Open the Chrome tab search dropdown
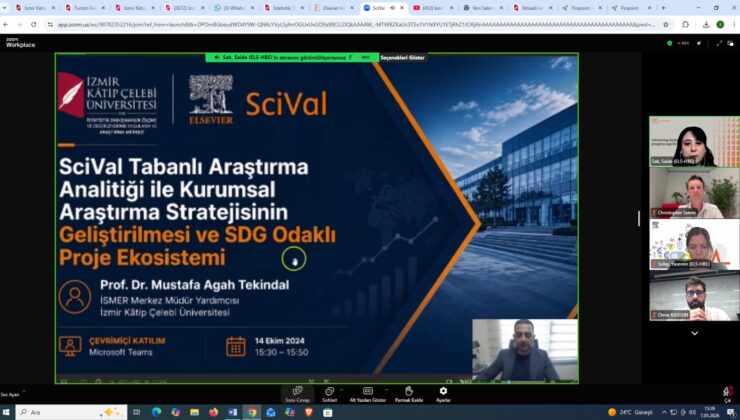740x420 pixels. tap(5, 8)
